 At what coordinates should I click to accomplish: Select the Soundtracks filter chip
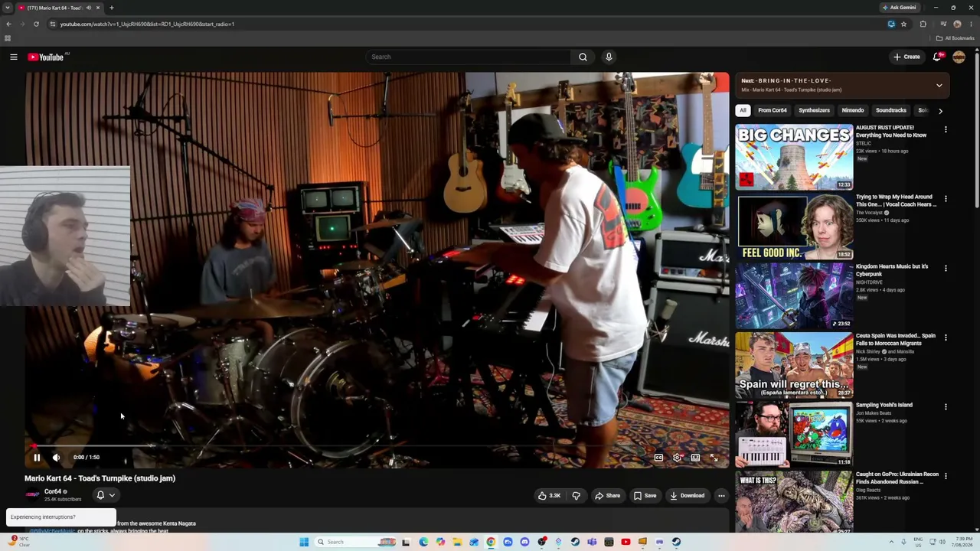pyautogui.click(x=891, y=110)
